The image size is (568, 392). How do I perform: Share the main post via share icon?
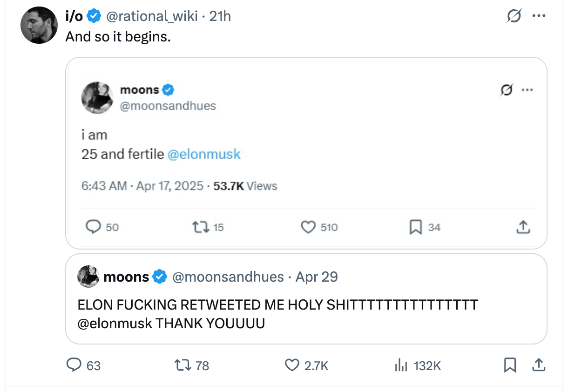[x=538, y=365]
